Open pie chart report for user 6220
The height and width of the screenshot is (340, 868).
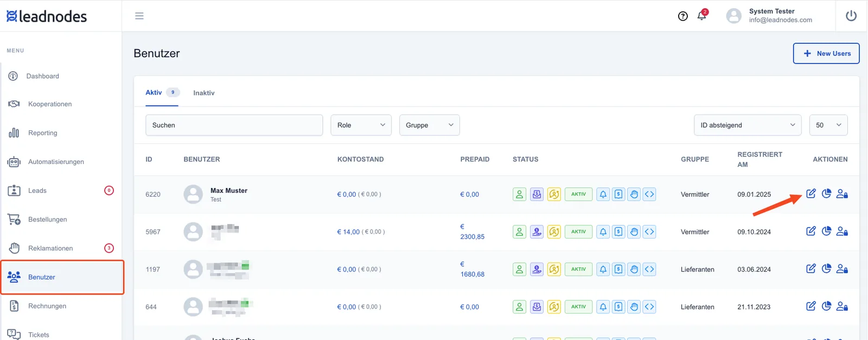826,193
